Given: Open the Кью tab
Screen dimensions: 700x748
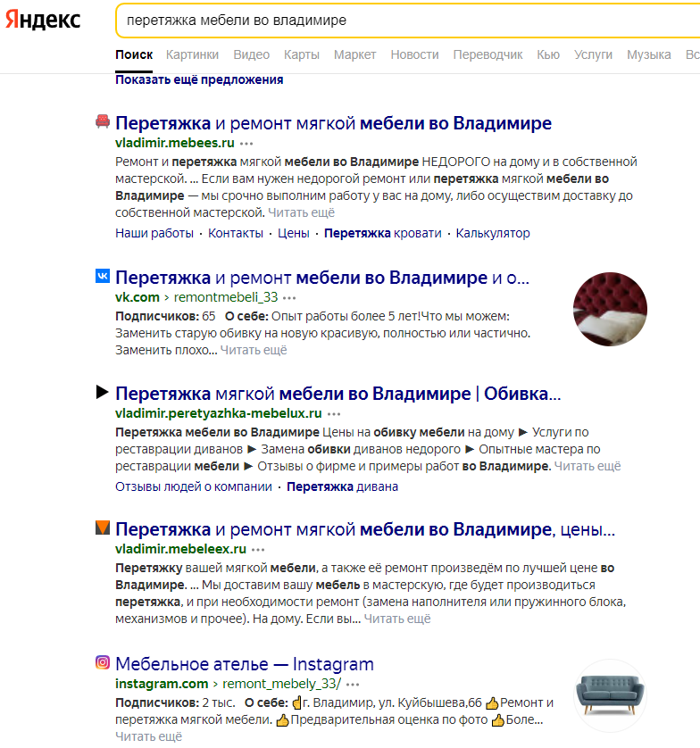Looking at the screenshot, I should tap(548, 54).
